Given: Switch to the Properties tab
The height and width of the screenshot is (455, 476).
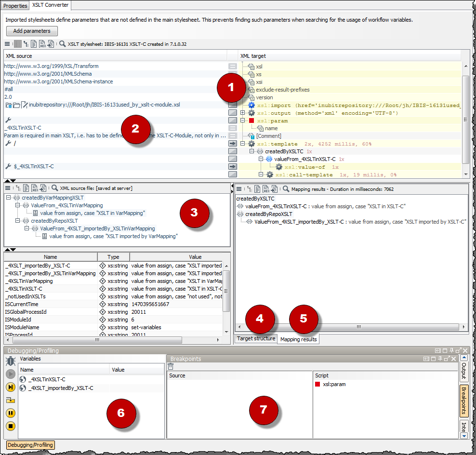Looking at the screenshot, I should (x=15, y=6).
